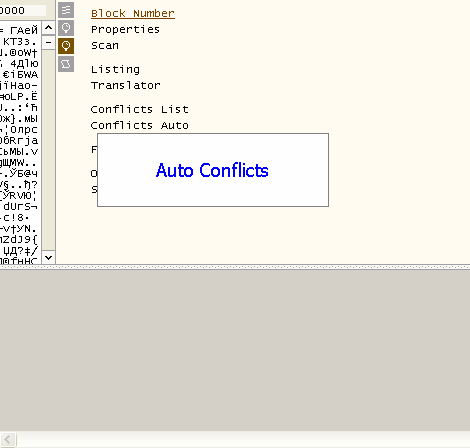Click the up arrow of the text scrollbar
This screenshot has height=448, width=470.
pos(49,28)
